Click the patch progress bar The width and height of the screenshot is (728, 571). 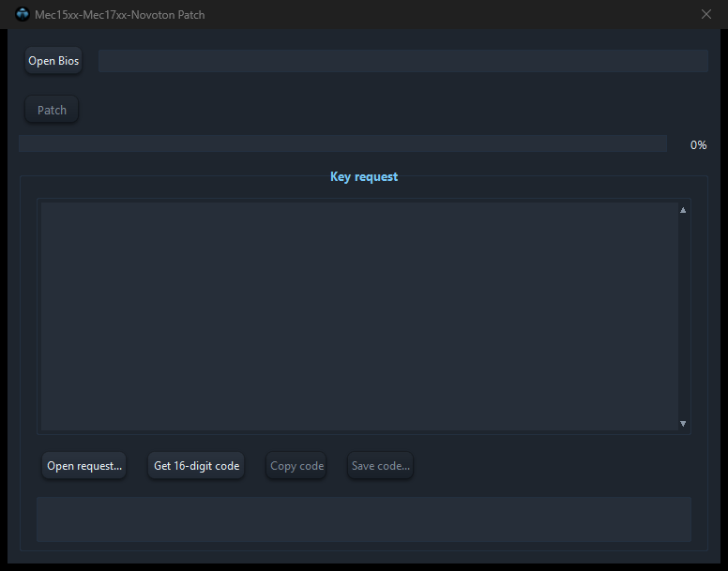342,143
